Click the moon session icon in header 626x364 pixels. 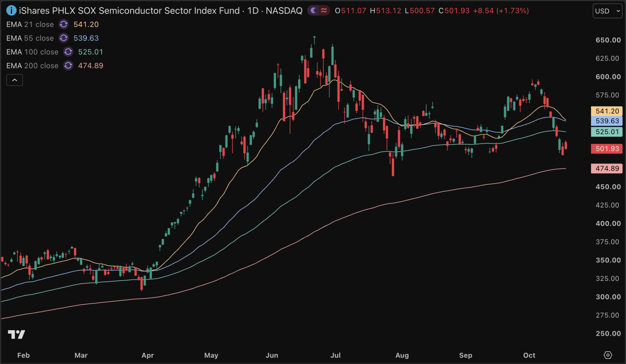pos(313,10)
